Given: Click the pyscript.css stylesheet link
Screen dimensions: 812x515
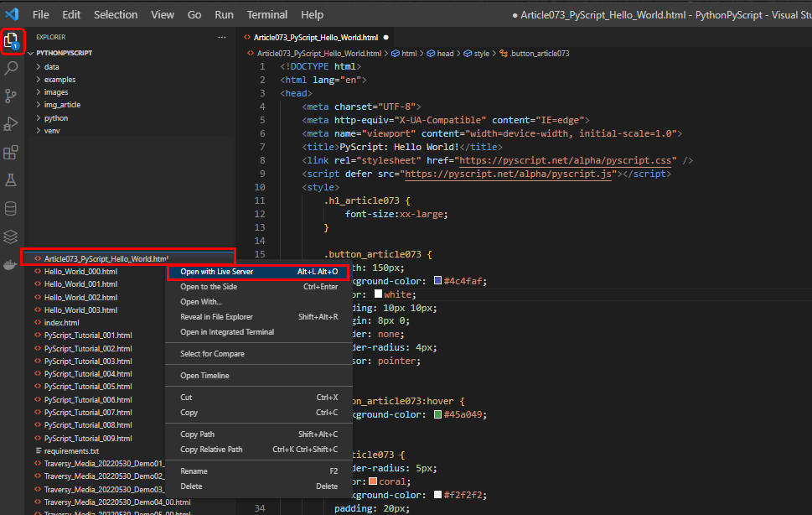Looking at the screenshot, I should (567, 160).
